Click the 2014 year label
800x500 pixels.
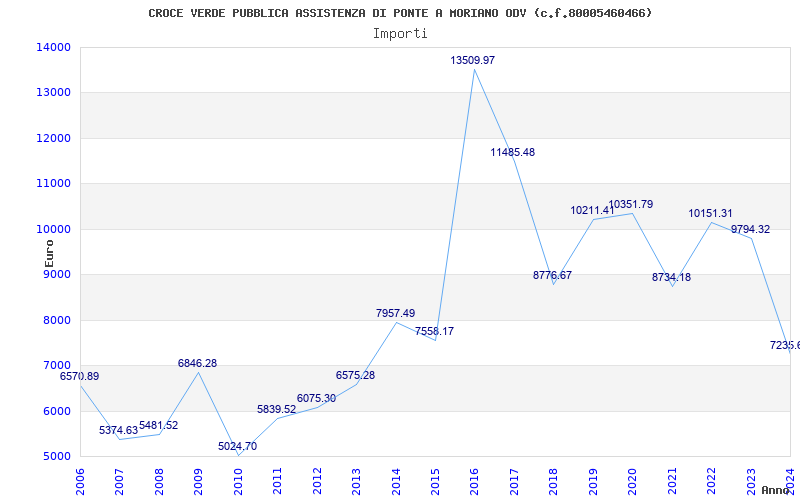pos(396,481)
